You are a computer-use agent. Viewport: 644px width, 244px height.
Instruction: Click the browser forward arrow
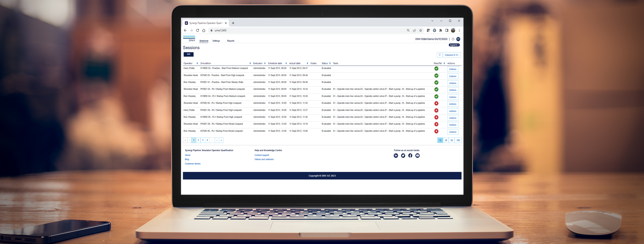191,31
